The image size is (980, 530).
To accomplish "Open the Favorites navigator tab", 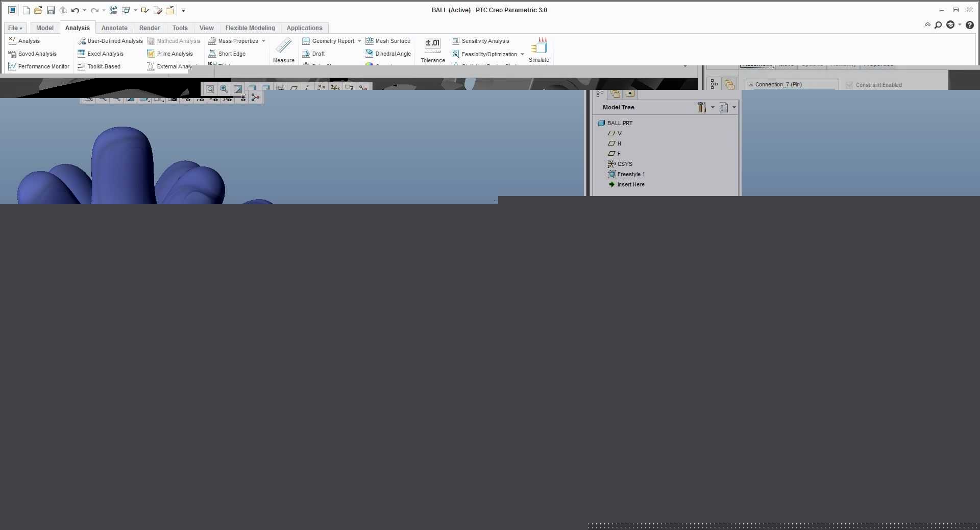I will click(630, 93).
